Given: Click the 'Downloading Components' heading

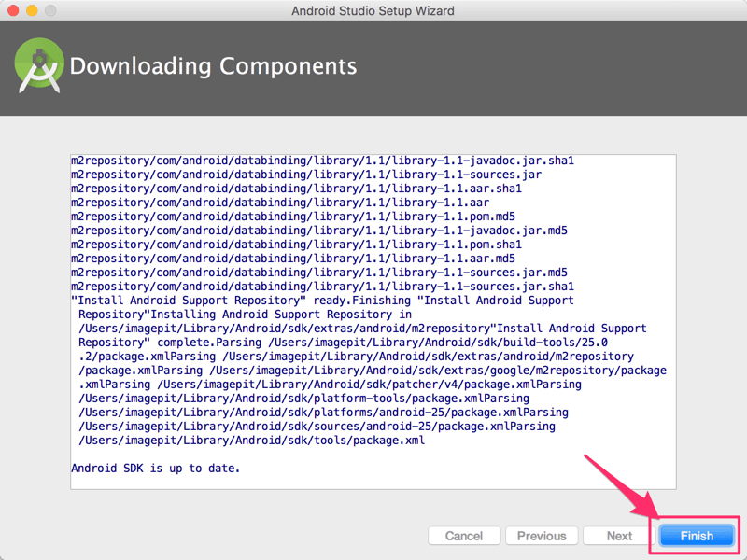Looking at the screenshot, I should [x=213, y=65].
